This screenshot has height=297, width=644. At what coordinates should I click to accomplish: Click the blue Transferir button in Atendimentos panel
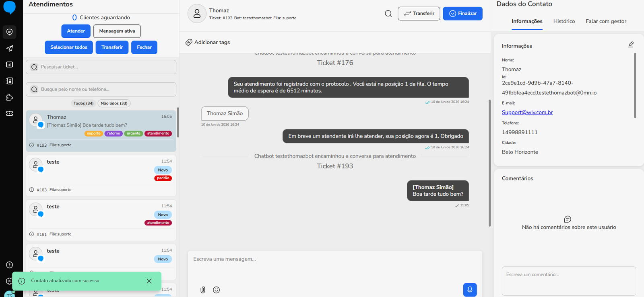tap(112, 47)
